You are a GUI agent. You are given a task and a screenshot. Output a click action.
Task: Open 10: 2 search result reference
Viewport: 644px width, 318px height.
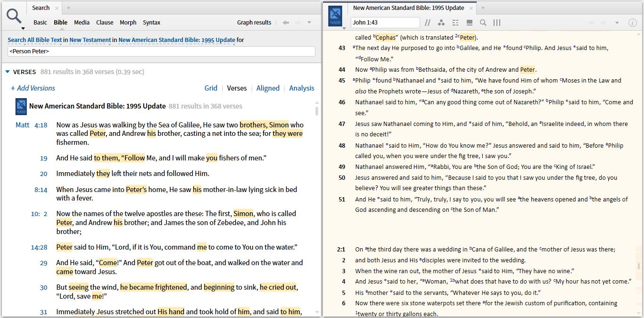tap(39, 214)
